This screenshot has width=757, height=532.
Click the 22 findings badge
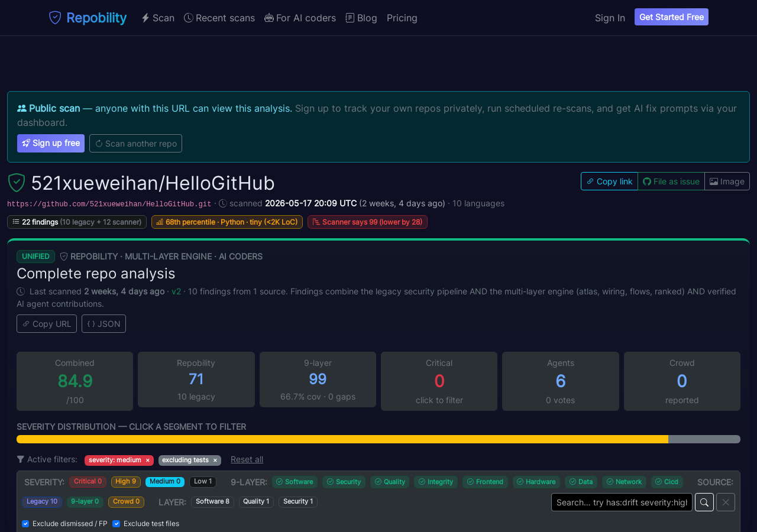point(77,222)
